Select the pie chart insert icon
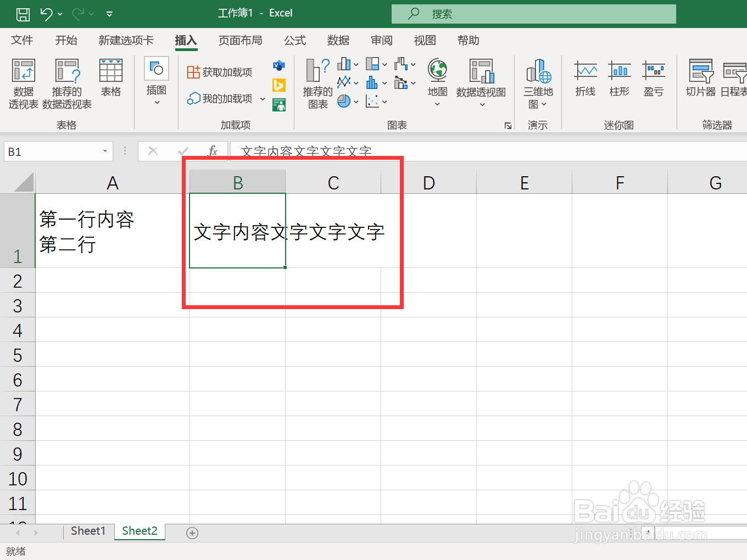This screenshot has width=747, height=560. click(344, 101)
